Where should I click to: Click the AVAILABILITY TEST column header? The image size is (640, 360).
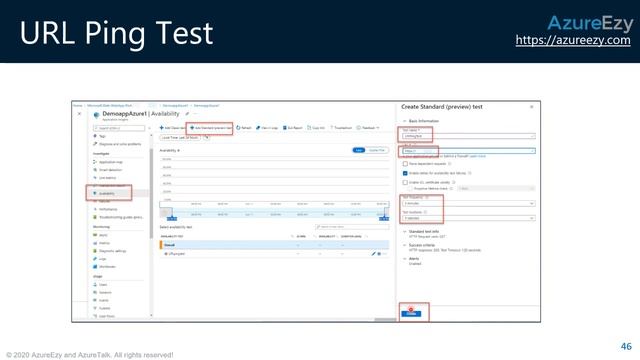[x=172, y=236]
